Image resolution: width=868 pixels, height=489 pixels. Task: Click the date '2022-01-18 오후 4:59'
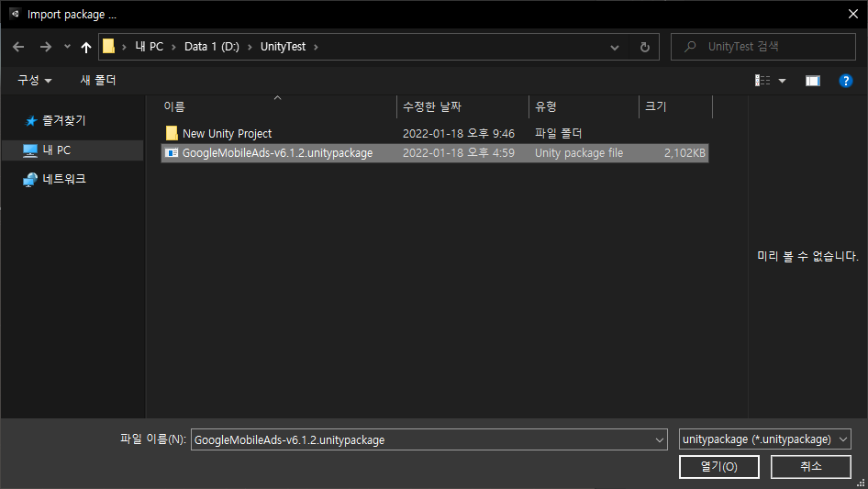tap(459, 153)
